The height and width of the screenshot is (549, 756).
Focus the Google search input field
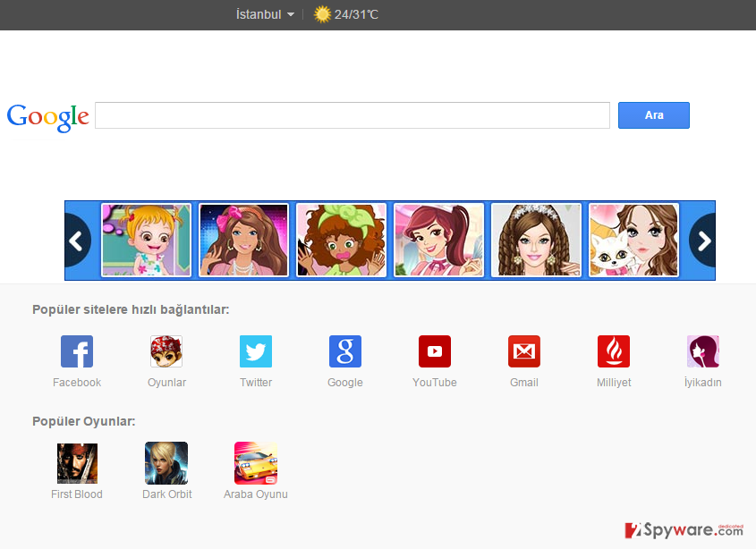[353, 115]
